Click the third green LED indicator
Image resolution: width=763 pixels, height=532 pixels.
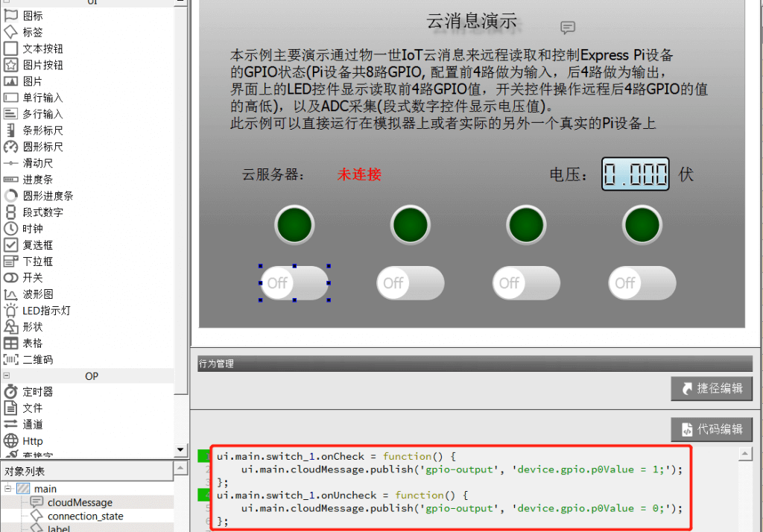526,225
